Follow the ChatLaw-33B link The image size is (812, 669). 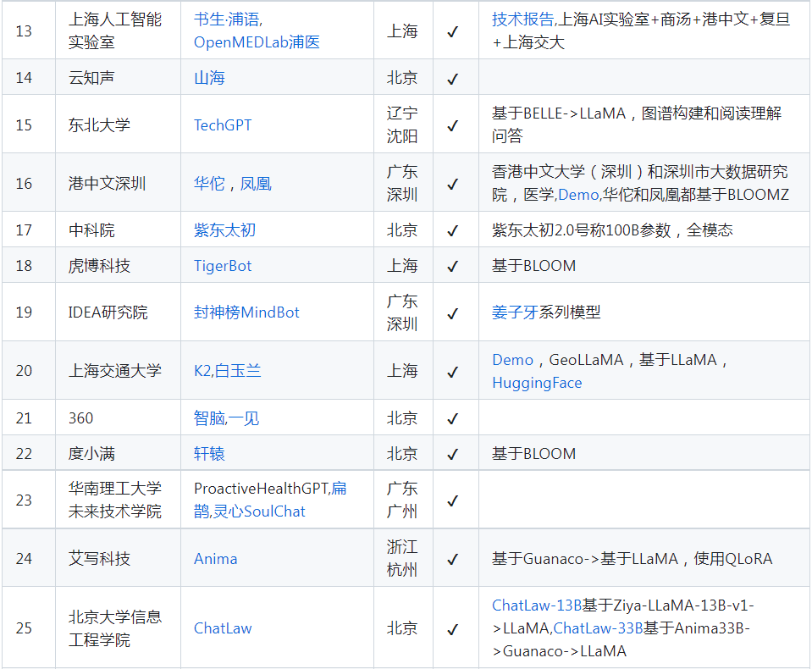598,628
